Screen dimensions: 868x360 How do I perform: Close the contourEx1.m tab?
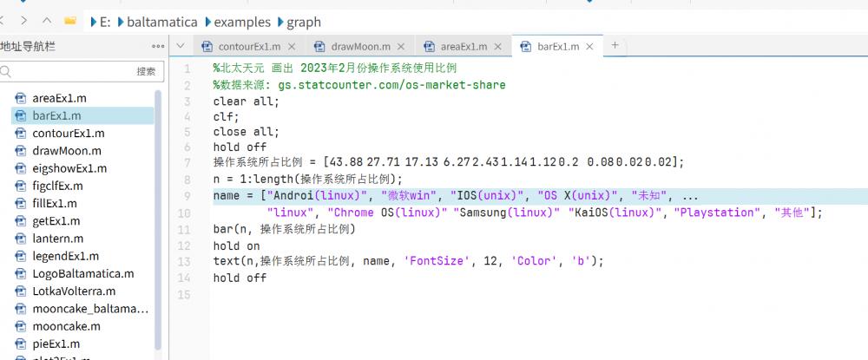[292, 47]
